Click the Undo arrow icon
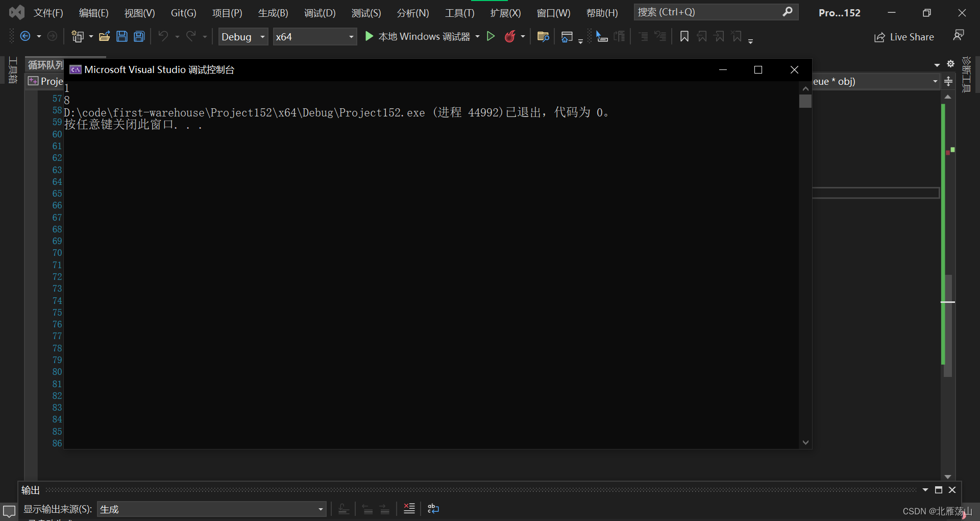The height and width of the screenshot is (521, 980). tap(163, 36)
